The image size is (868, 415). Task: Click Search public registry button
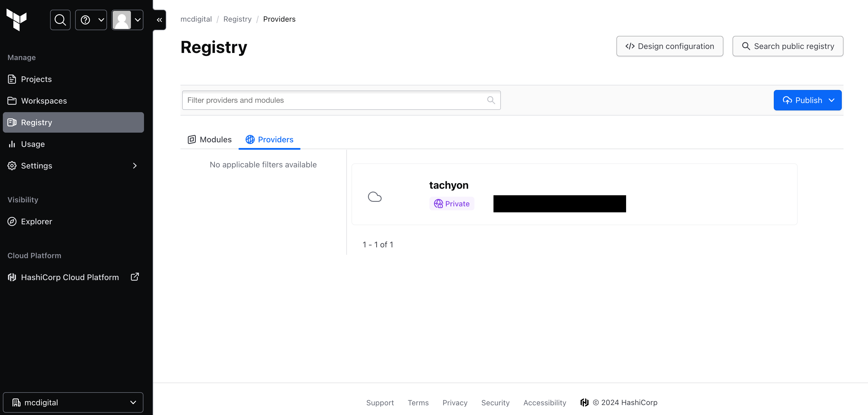pos(788,46)
